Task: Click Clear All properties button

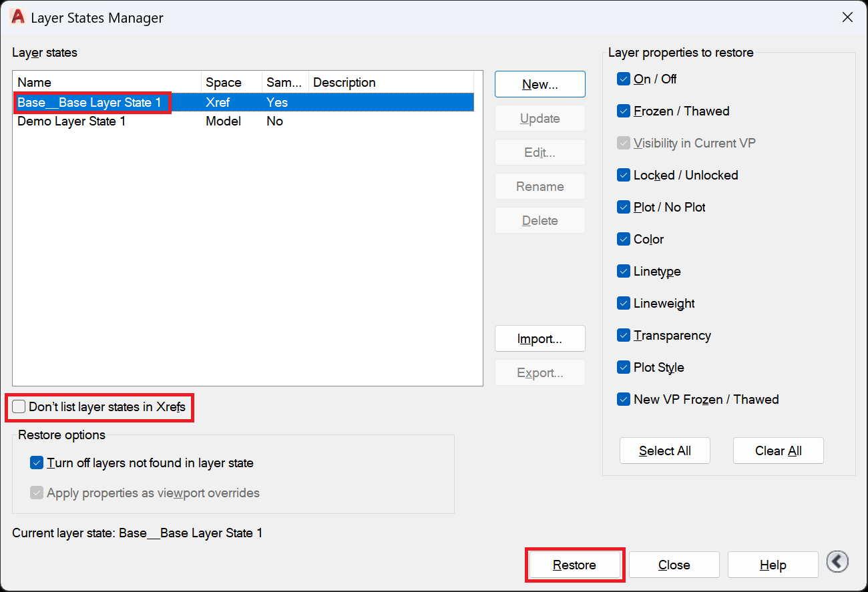Action: pyautogui.click(x=778, y=451)
